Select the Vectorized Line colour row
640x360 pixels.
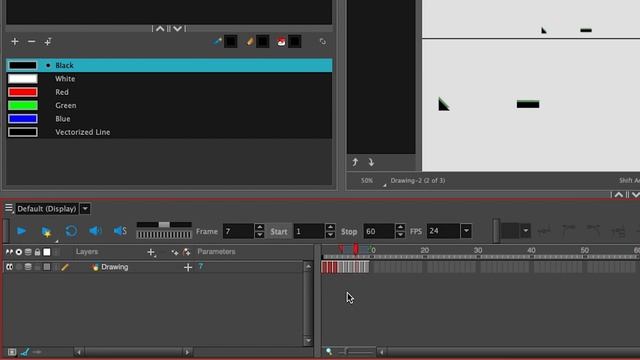[x=169, y=132]
